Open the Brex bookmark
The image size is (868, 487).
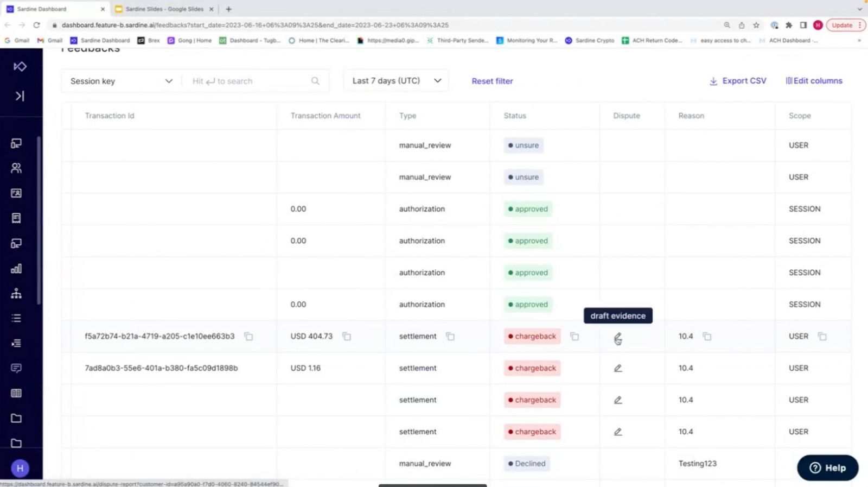click(149, 40)
